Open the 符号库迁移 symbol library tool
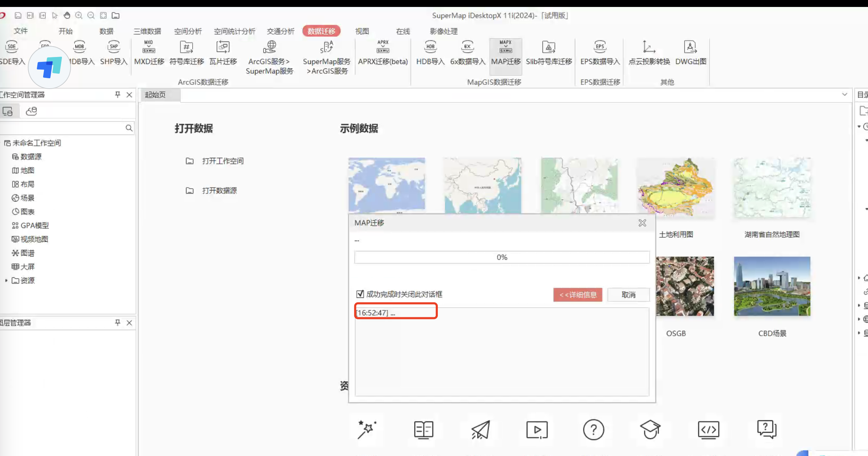Screen dimensions: 868x456 point(186,53)
